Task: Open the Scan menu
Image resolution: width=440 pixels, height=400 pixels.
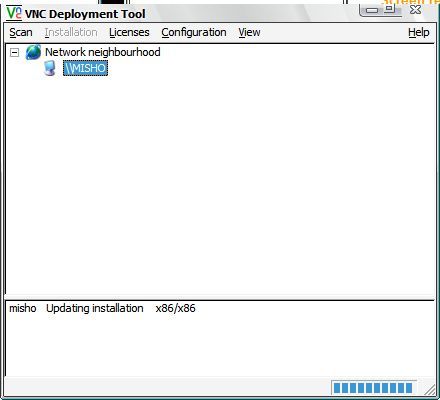Action: click(21, 32)
